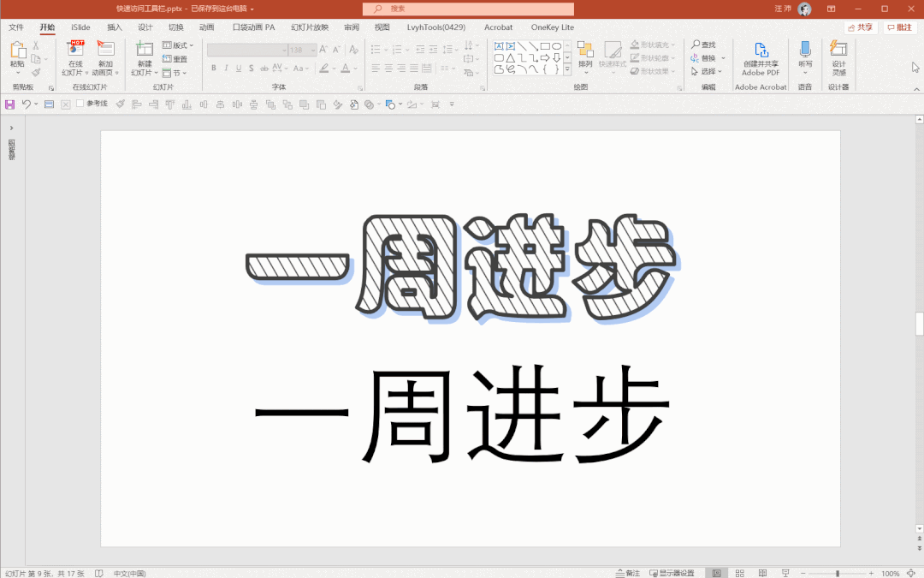Select the rectangle shape in shapes gallery
This screenshot has height=578, width=924.
tap(545, 46)
